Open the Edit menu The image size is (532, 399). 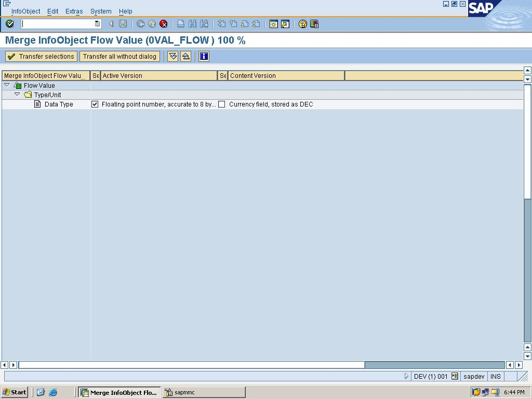pos(52,11)
